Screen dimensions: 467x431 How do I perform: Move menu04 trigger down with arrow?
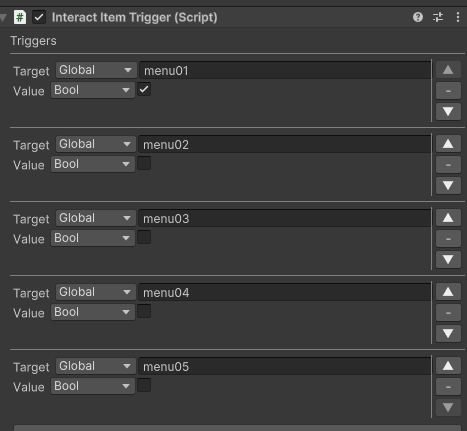click(448, 333)
